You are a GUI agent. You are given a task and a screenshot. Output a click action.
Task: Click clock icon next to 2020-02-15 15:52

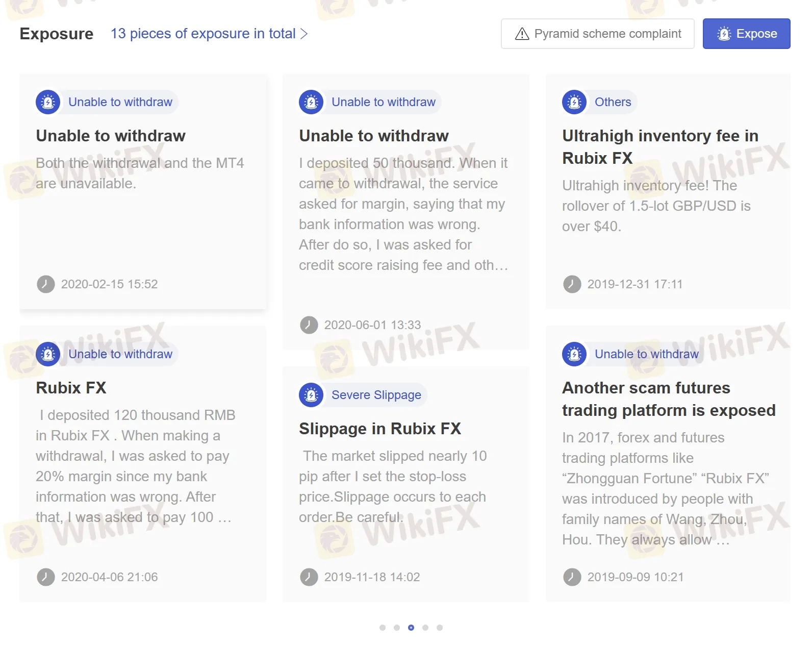point(46,284)
